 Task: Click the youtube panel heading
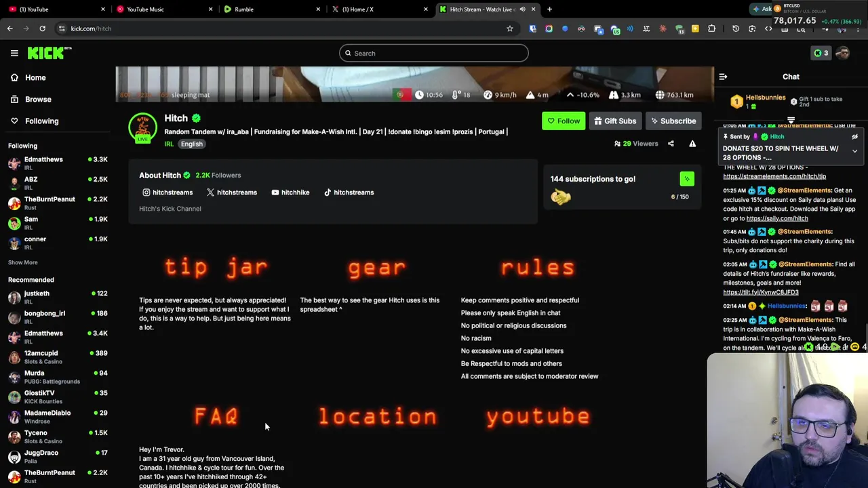[537, 416]
